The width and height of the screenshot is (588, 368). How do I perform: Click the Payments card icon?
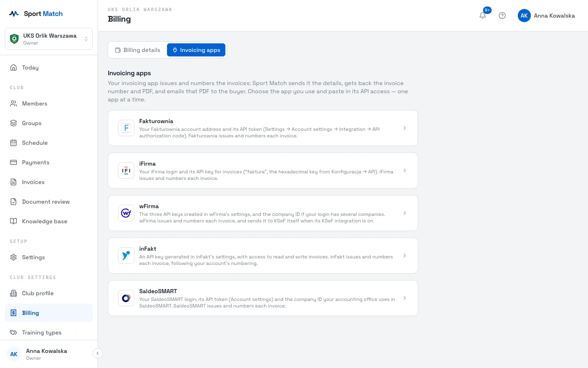13,162
